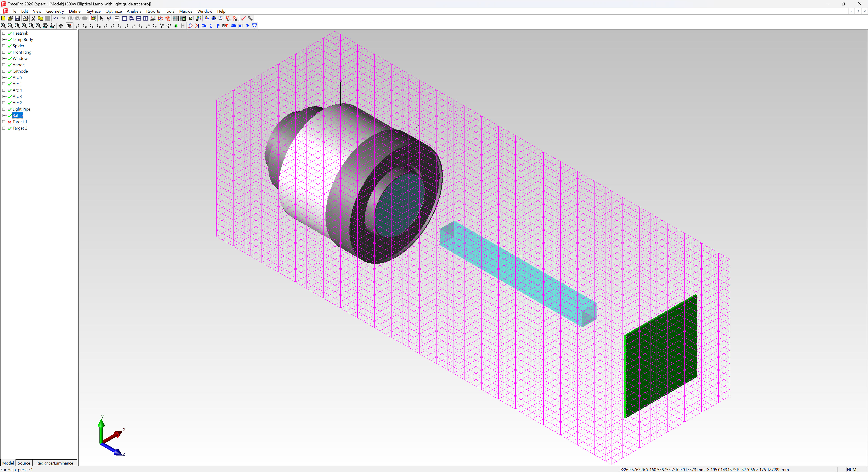
Task: Click the ruler measure icon
Action: click(250, 18)
